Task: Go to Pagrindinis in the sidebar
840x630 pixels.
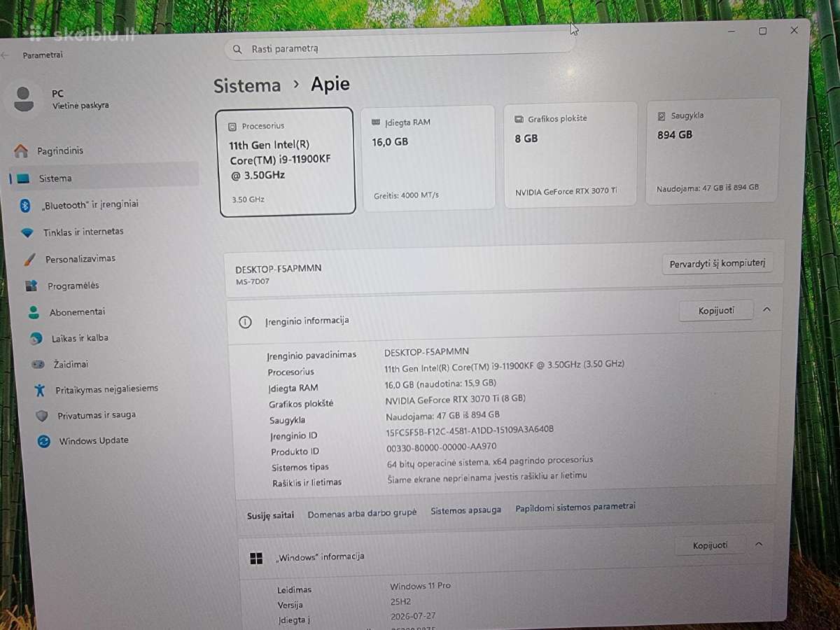Action: 60,150
